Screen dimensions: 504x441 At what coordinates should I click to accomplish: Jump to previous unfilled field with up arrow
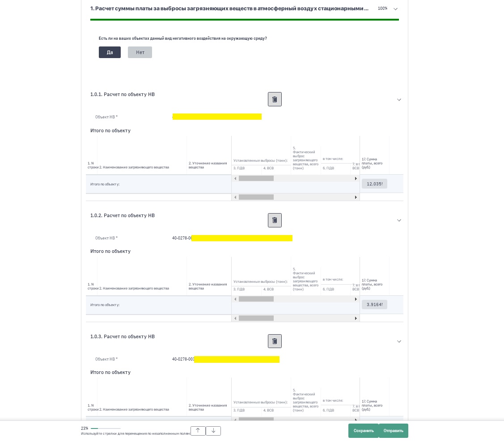coord(198,431)
